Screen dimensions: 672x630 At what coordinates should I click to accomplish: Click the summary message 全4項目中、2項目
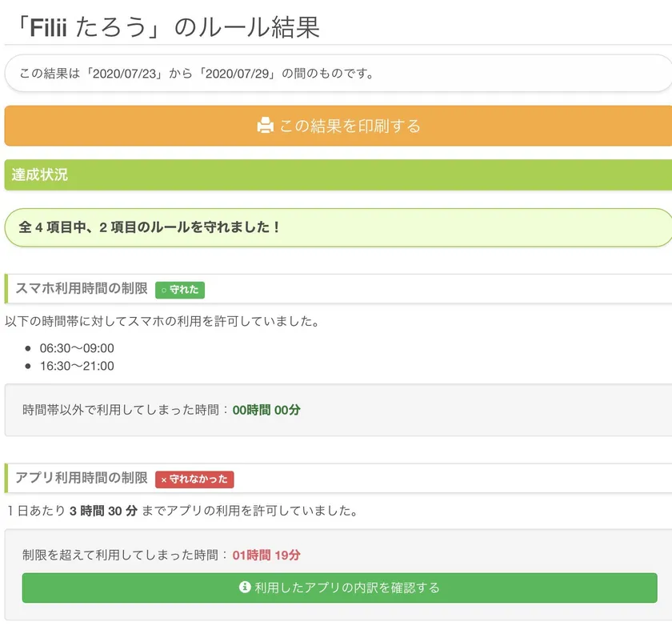150,227
